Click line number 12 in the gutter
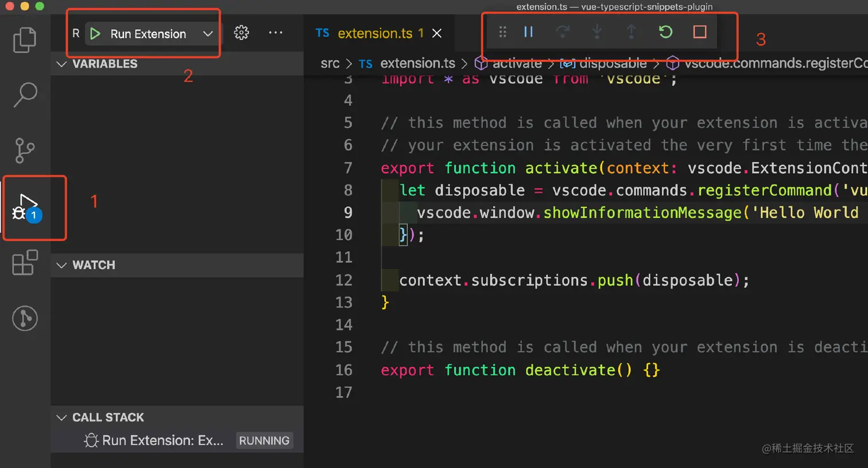Image resolution: width=868 pixels, height=468 pixels. (x=343, y=280)
